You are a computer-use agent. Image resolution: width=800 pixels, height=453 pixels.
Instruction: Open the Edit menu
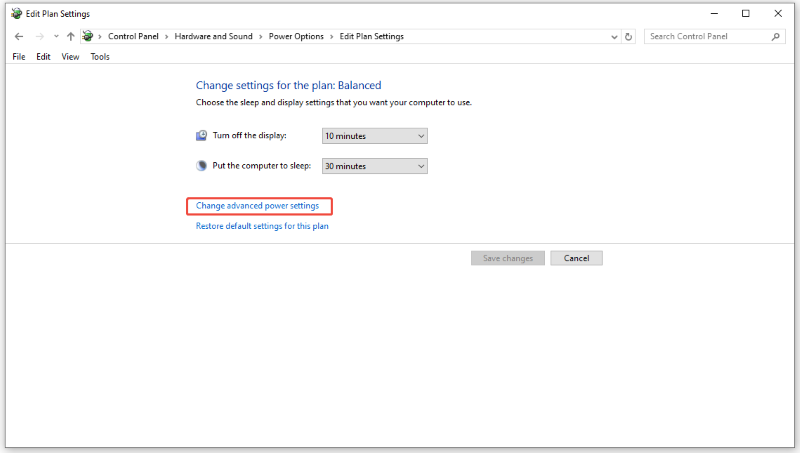[43, 57]
